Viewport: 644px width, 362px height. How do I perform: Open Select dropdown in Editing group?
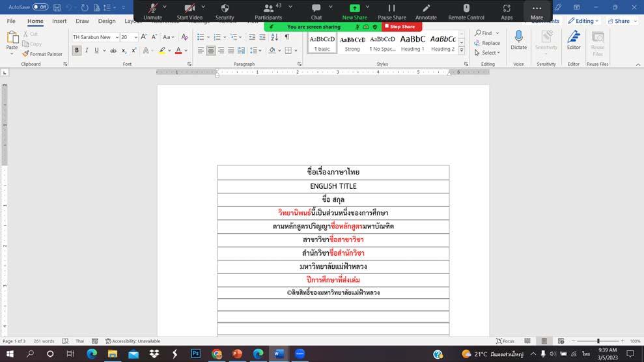487,53
